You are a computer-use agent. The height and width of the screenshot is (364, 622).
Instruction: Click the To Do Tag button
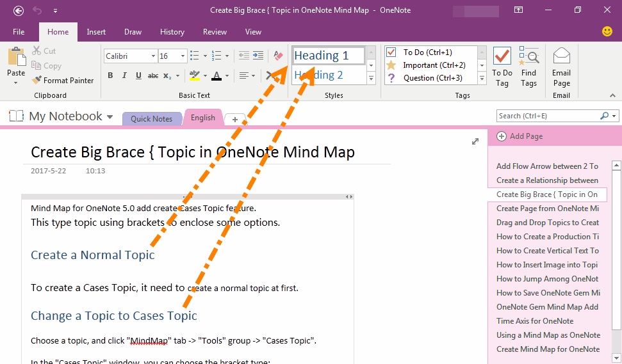[x=502, y=67]
